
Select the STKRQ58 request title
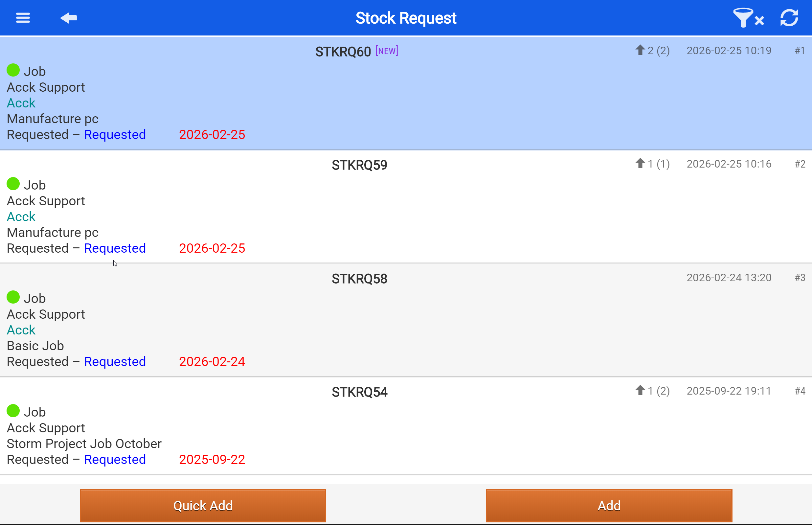(x=359, y=279)
